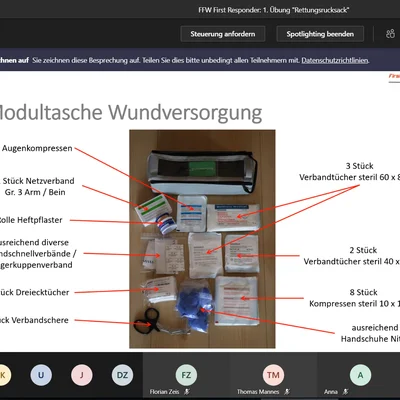
Task: Click Florian Zeis muted microphone icon
Action: pos(187,392)
